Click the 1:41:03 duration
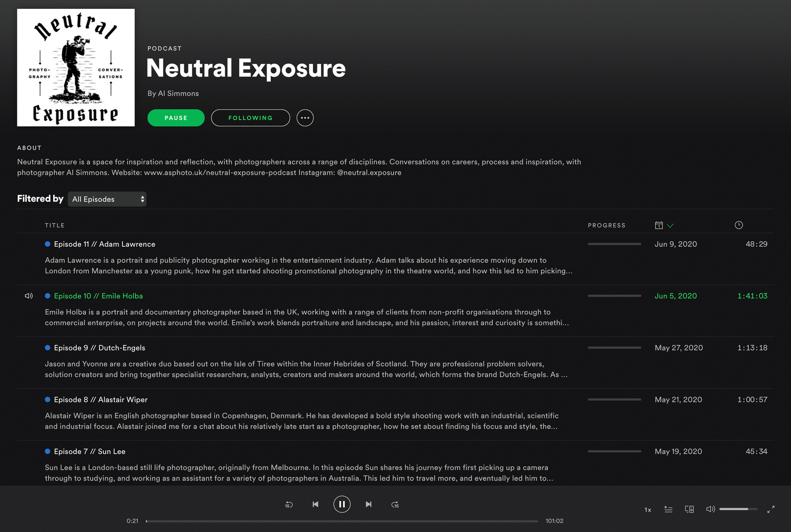Image resolution: width=791 pixels, height=532 pixels. click(752, 296)
